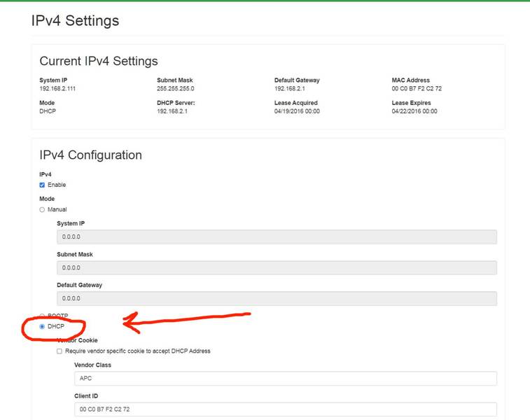Click the manual Default Gateway input field
530x420 pixels.
[277, 298]
